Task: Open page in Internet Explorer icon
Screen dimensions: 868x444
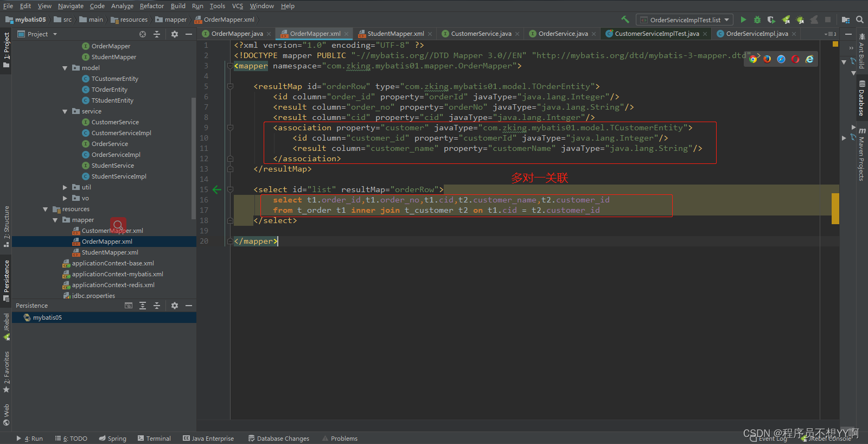Action: tap(809, 59)
